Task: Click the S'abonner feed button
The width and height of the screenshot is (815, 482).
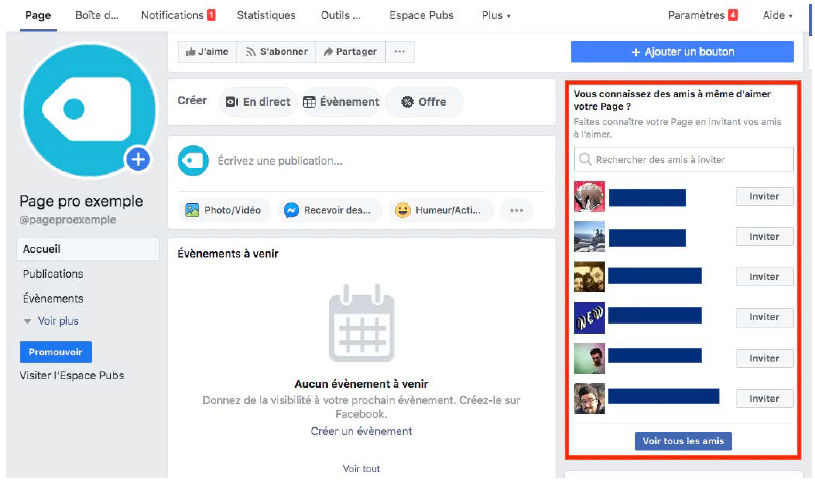Action: tap(277, 52)
